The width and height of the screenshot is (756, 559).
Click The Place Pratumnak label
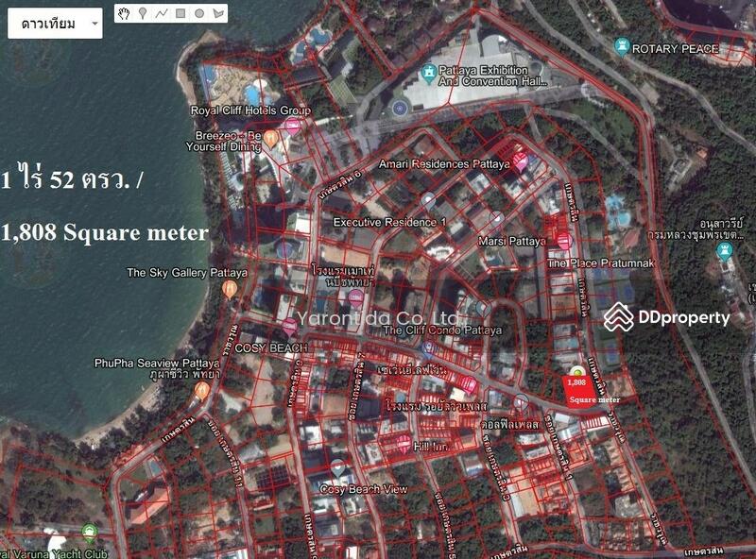[600, 263]
